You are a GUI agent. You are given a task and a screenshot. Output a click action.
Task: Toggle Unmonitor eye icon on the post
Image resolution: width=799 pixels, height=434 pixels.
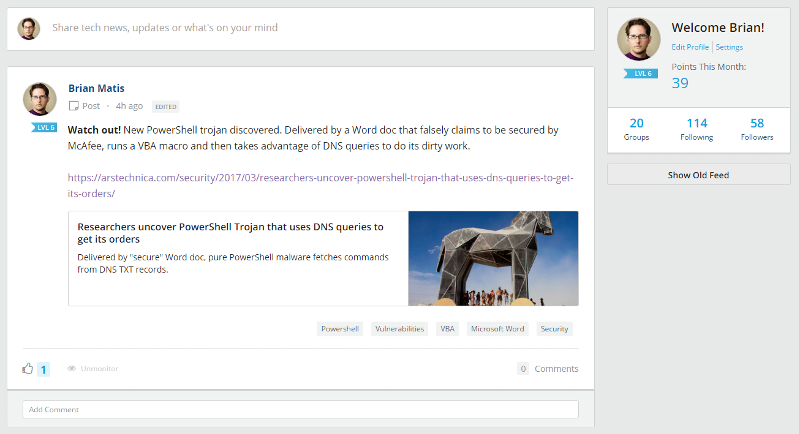click(x=72, y=368)
